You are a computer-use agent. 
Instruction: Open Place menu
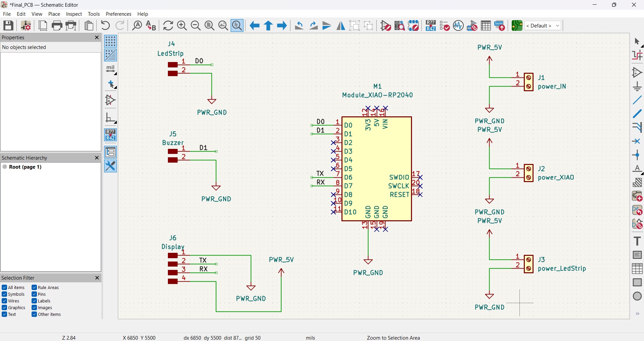[54, 14]
